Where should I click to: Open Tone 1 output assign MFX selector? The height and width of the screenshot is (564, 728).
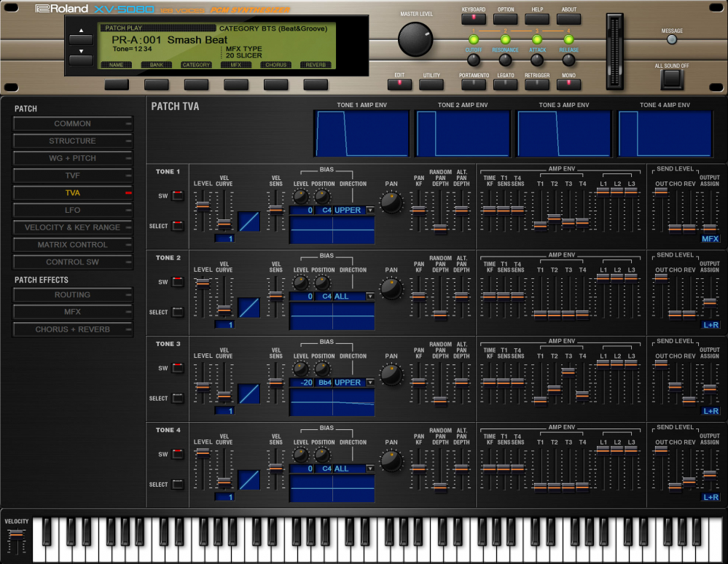point(710,238)
